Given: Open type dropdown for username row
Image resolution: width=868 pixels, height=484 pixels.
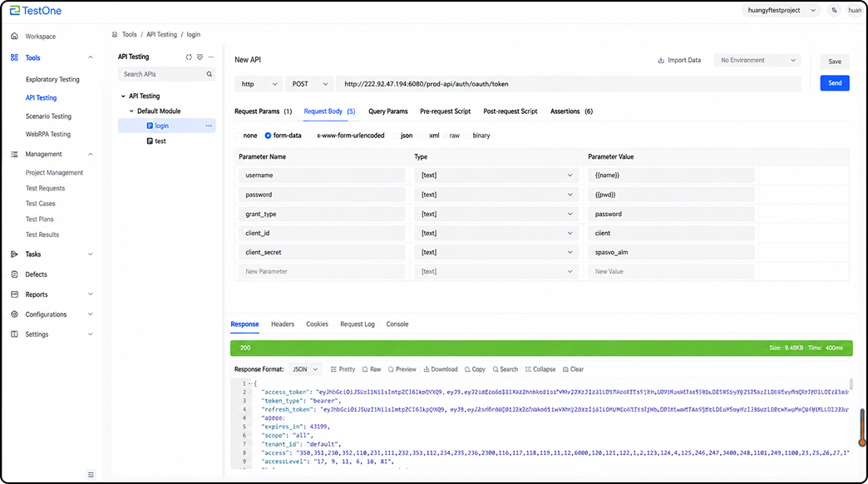Looking at the screenshot, I should click(496, 175).
